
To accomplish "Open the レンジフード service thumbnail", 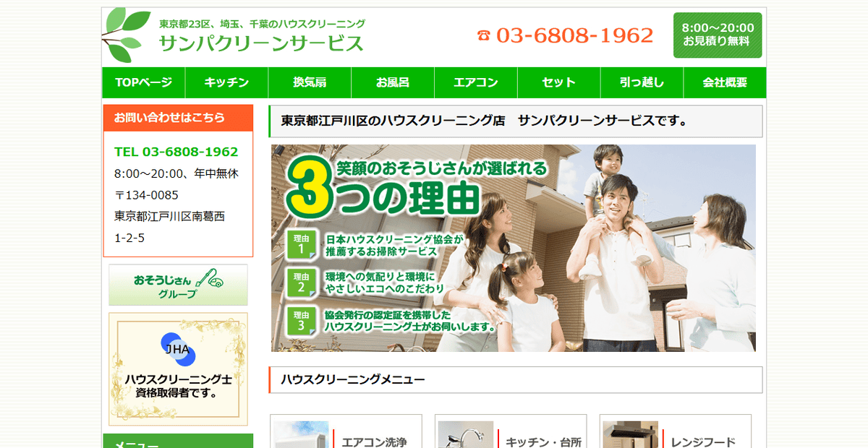I will click(x=631, y=435).
